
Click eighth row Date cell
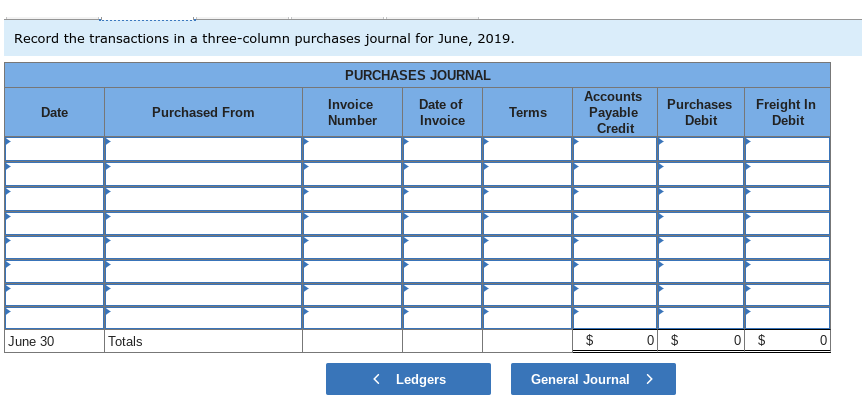54,318
